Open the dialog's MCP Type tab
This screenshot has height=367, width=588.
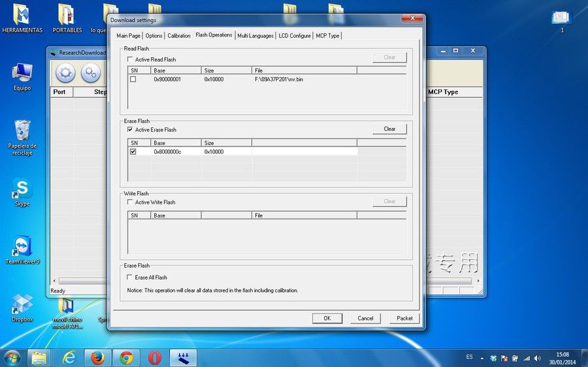(327, 36)
